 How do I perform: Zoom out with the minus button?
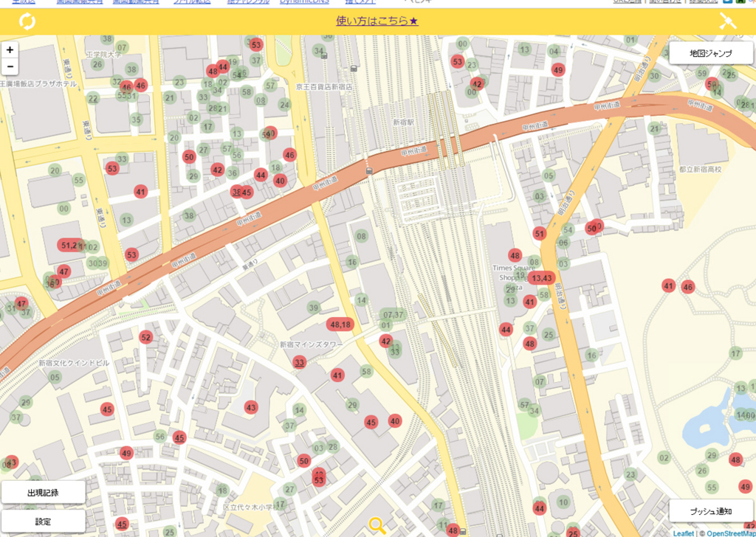click(x=10, y=66)
